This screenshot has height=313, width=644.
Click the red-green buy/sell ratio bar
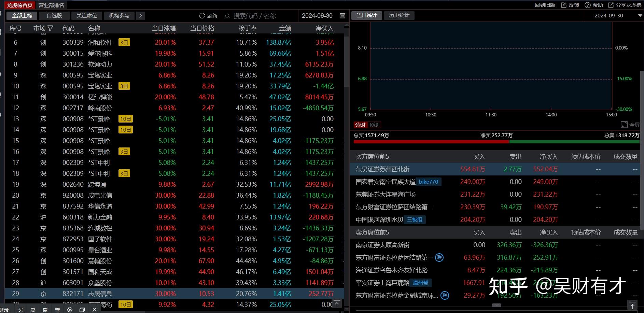[x=496, y=141]
